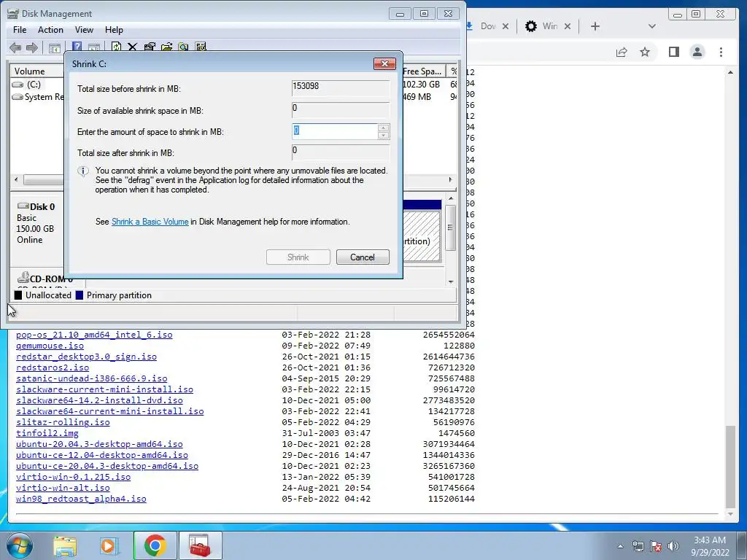Click the volume speaker tray icon
747x560 pixels.
673,546
